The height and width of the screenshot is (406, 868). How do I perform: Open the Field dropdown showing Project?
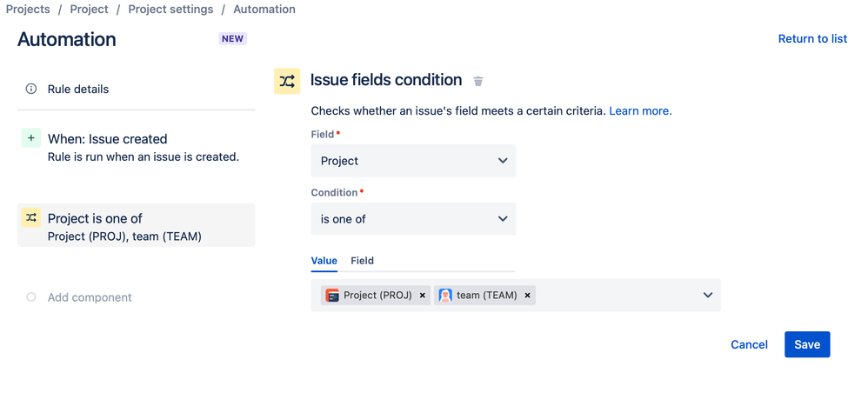[x=413, y=161]
